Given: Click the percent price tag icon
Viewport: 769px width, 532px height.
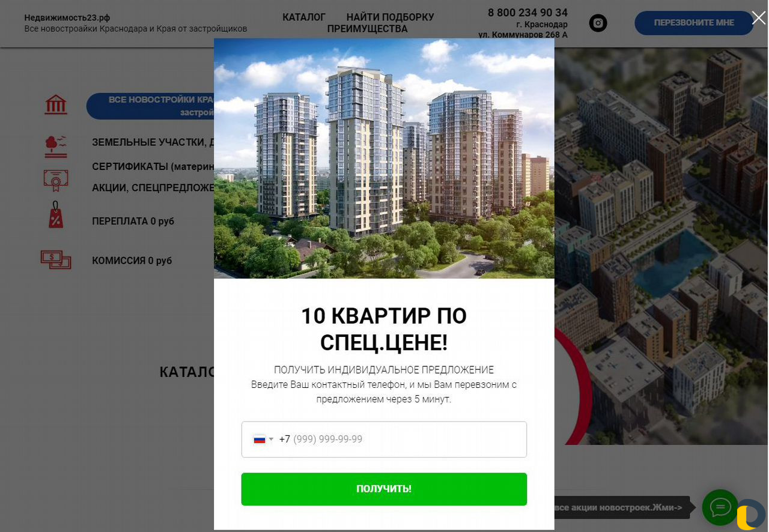Looking at the screenshot, I should (x=56, y=215).
